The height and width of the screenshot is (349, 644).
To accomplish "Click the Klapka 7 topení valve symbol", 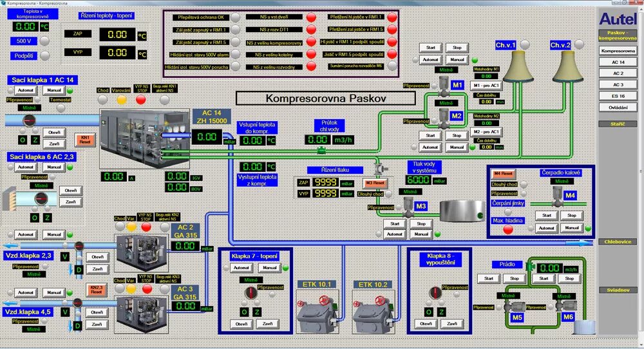I will (250, 292).
